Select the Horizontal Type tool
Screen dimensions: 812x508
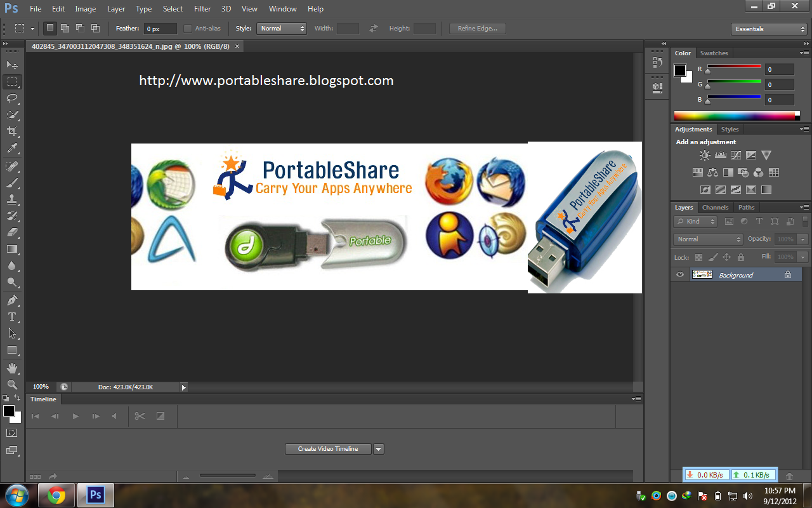(12, 317)
